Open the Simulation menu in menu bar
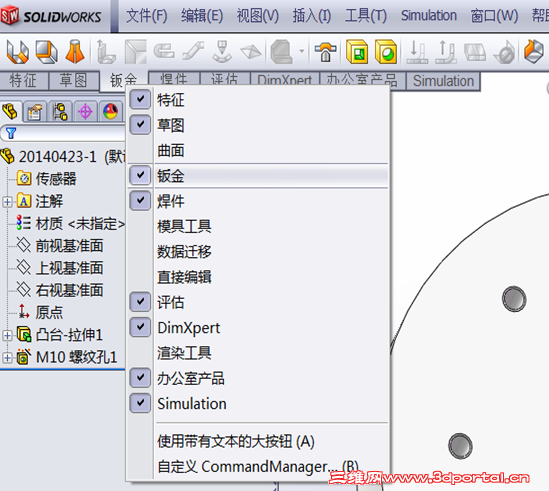The height and width of the screenshot is (491, 549). point(429,16)
